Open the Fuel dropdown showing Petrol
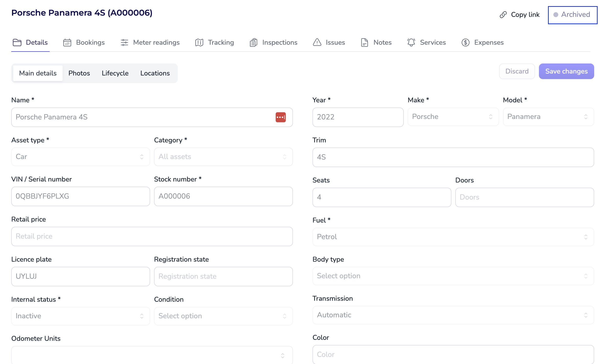Viewport: 603px width, 364px height. point(453,237)
